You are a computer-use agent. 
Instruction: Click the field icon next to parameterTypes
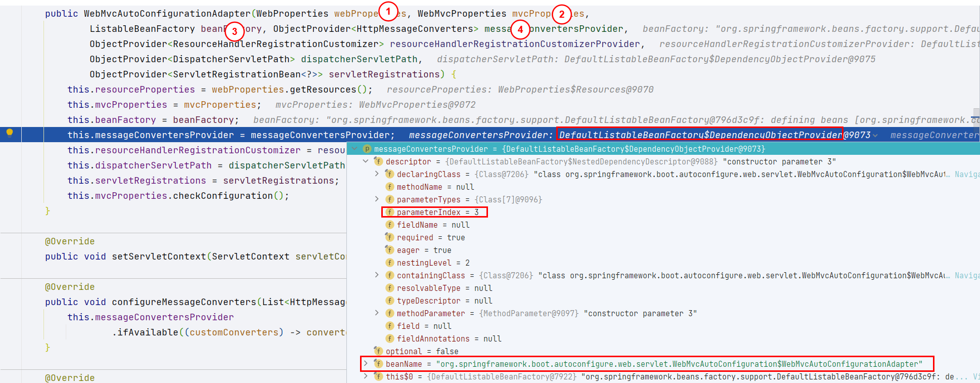click(x=389, y=199)
